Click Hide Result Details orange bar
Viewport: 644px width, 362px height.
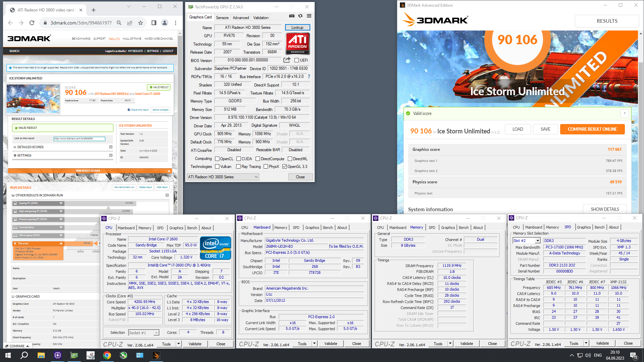coord(89,171)
